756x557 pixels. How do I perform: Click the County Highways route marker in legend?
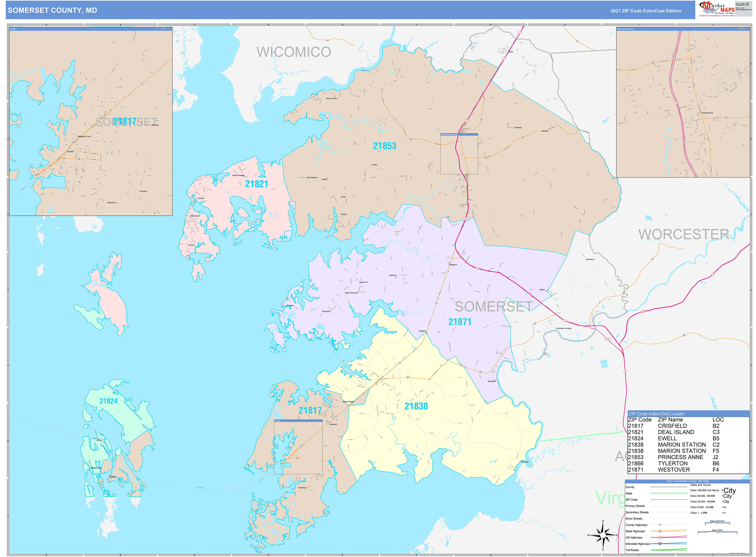tap(660, 525)
